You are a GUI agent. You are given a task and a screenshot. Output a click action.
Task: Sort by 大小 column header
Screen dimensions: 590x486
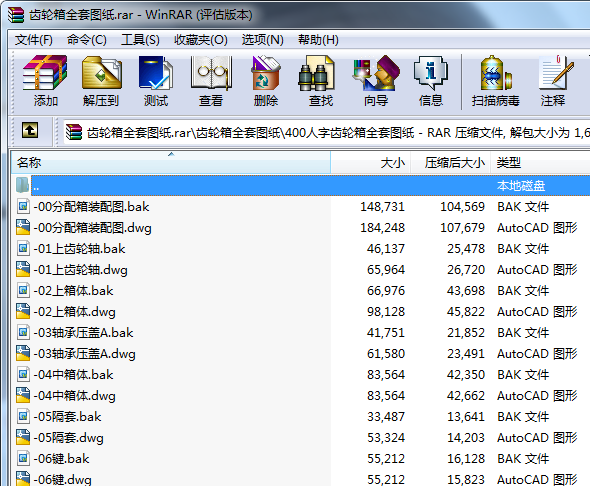pos(371,163)
